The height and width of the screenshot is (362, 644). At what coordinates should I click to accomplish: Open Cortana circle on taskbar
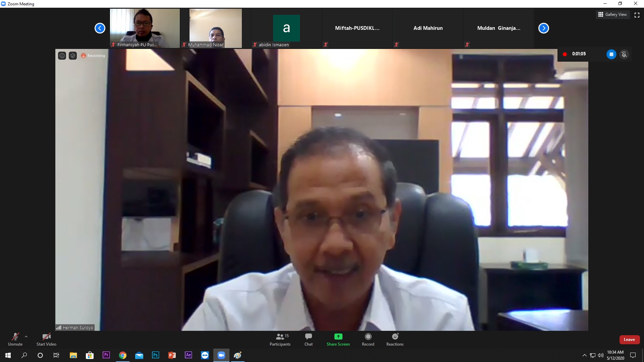40,355
